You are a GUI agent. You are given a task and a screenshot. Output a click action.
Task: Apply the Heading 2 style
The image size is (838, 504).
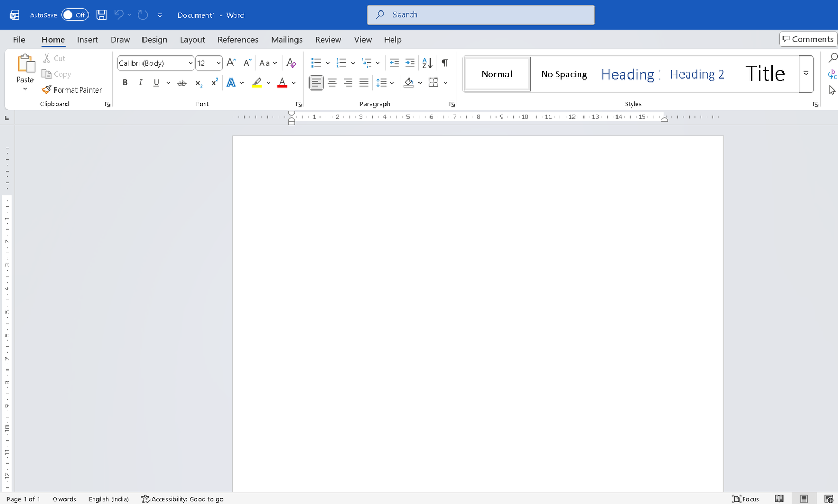coord(697,74)
